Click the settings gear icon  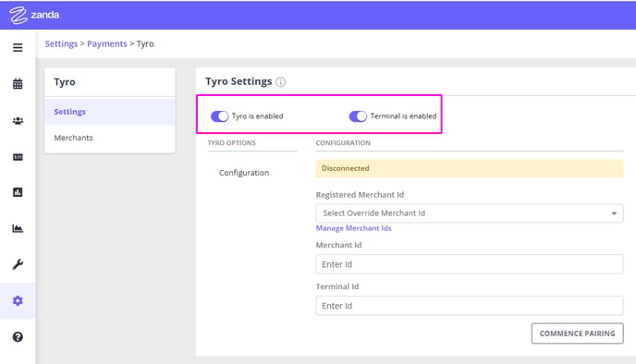(18, 301)
